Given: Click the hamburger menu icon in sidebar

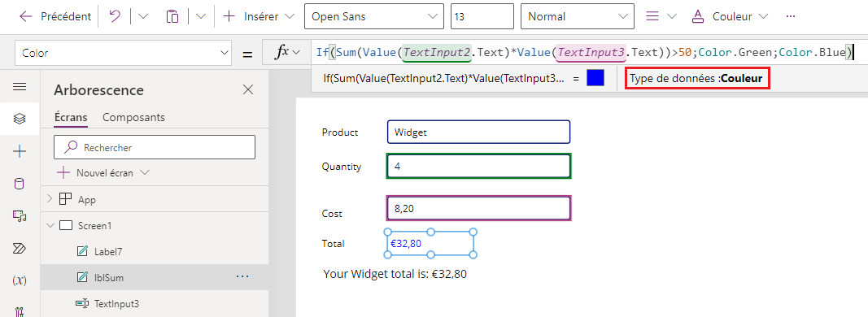Looking at the screenshot, I should 20,86.
